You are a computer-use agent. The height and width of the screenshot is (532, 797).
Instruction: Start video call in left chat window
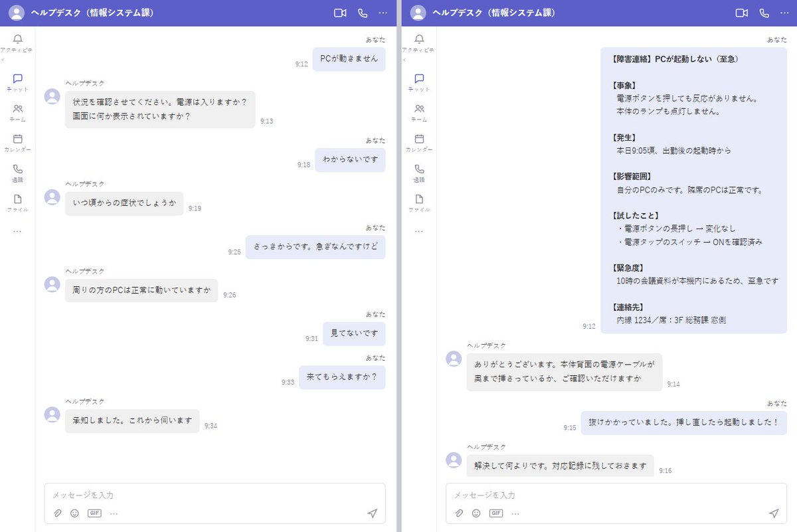340,13
